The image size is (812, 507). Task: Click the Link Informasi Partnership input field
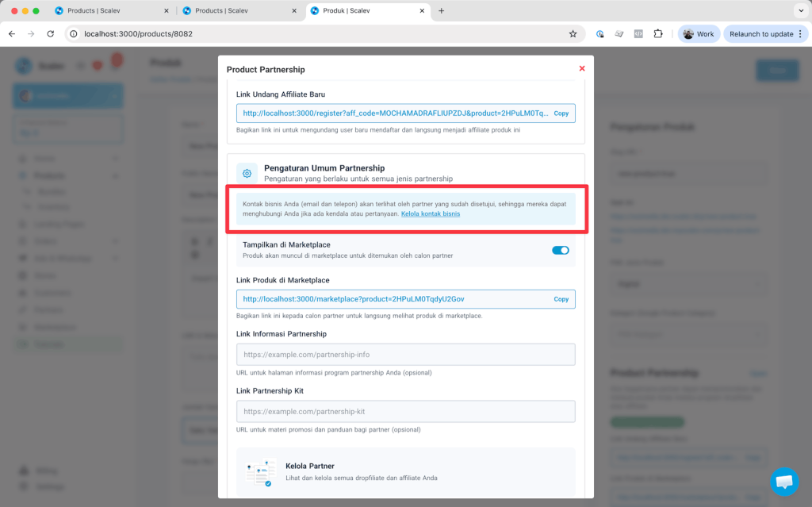[x=405, y=355]
